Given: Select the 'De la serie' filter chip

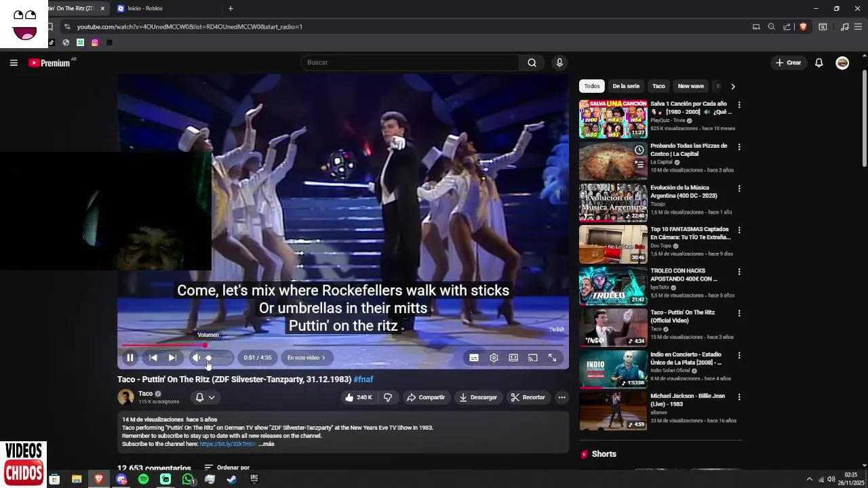Looking at the screenshot, I should [x=626, y=86].
